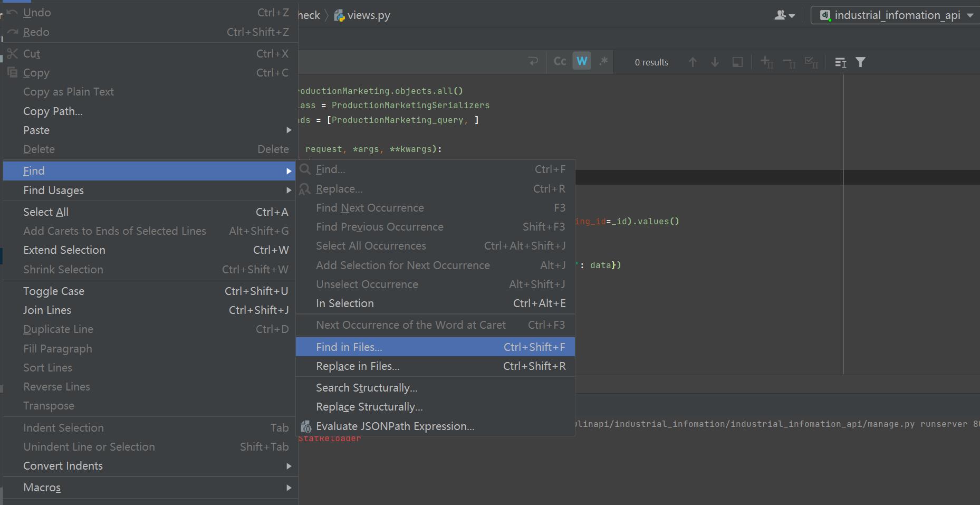Open industrial_infomation_api run configuration dropdown
Viewport: 980px width, 505px height.
point(895,15)
